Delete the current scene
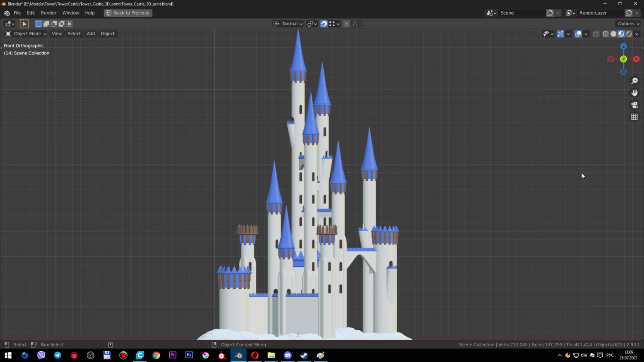The height and width of the screenshot is (362, 644). [558, 13]
